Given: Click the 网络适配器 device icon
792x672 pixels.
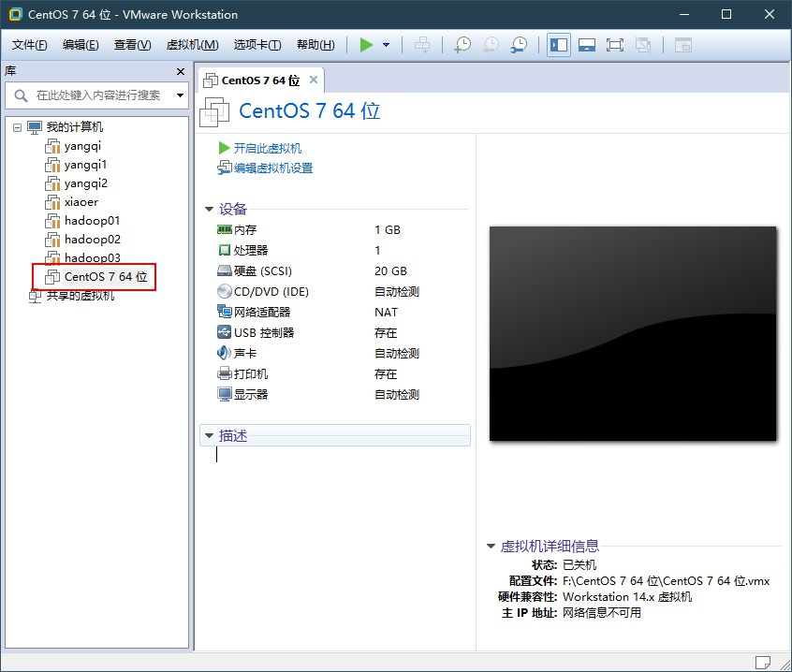Looking at the screenshot, I should click(225, 312).
